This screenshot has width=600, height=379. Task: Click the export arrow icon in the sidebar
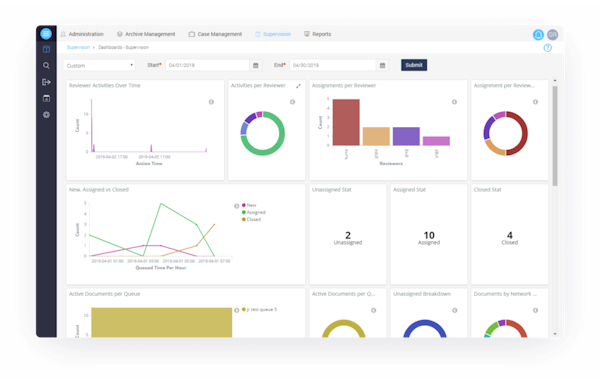pos(46,82)
